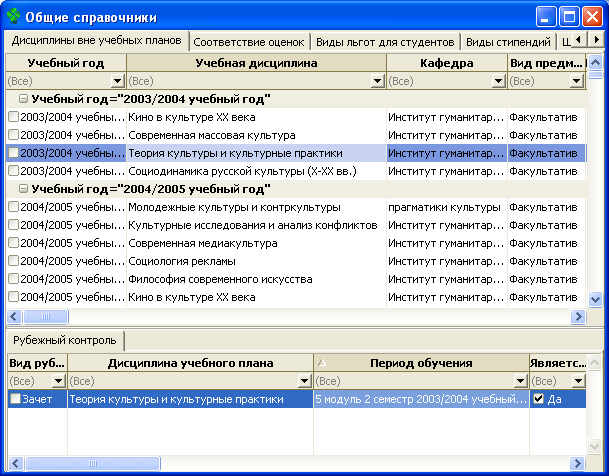Open Учебный год filter dropdown
The height and width of the screenshot is (476, 609).
118,81
